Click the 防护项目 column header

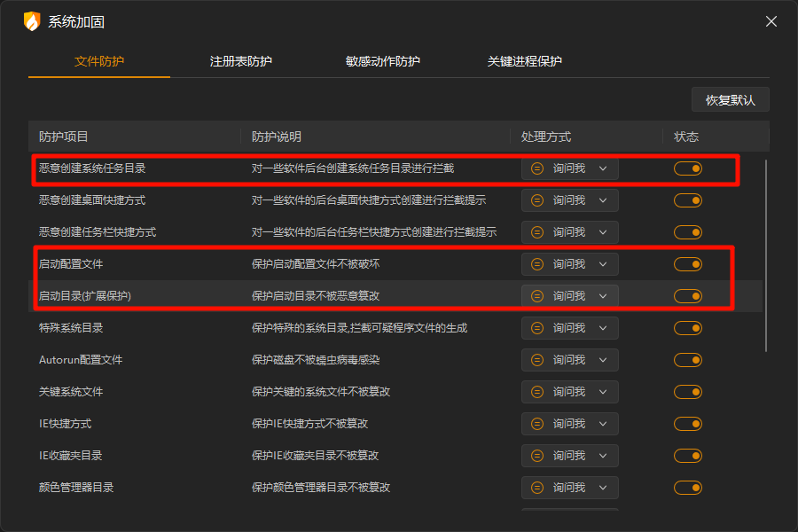tap(64, 137)
